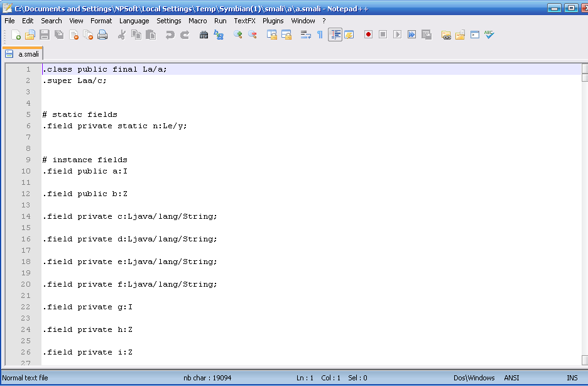This screenshot has width=588, height=386.
Task: Click the Close document toolbar icon
Action: (73, 35)
